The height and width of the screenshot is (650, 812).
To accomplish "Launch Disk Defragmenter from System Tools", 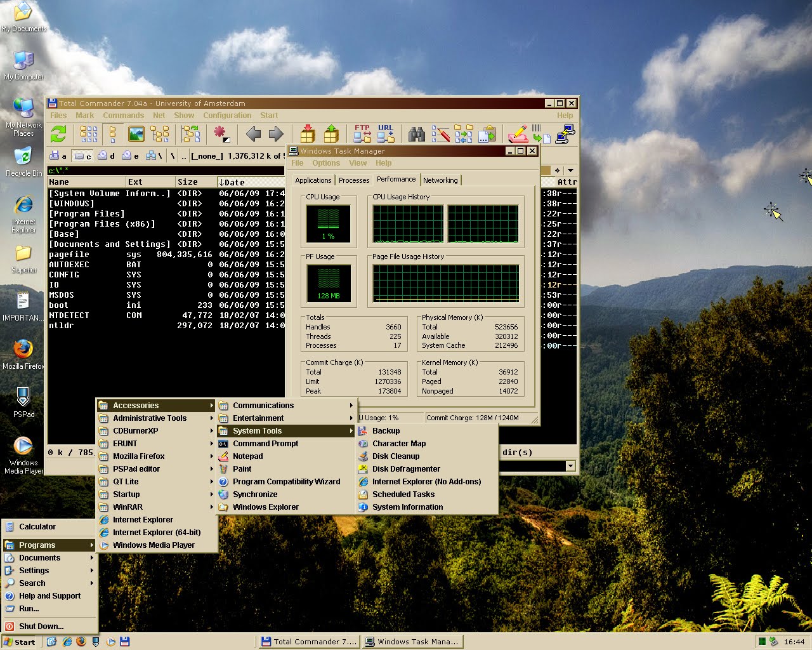I will point(427,469).
